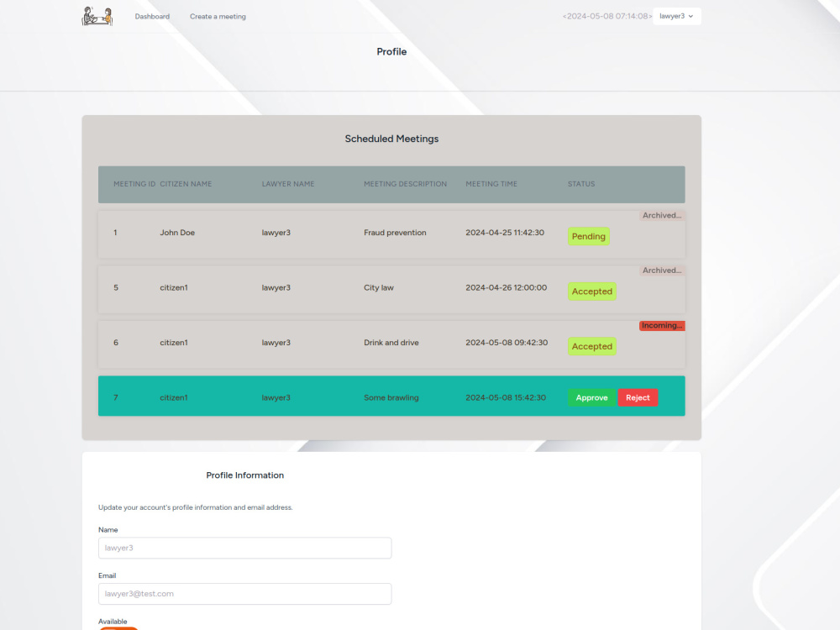The width and height of the screenshot is (840, 630).
Task: Click the Fraud prevention description
Action: (x=395, y=233)
